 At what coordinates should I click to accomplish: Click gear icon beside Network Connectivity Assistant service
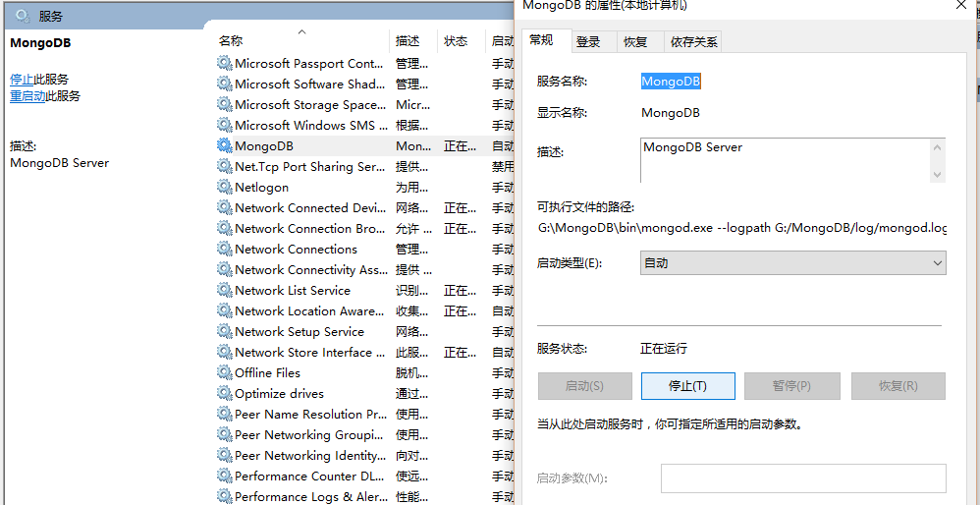click(x=224, y=269)
